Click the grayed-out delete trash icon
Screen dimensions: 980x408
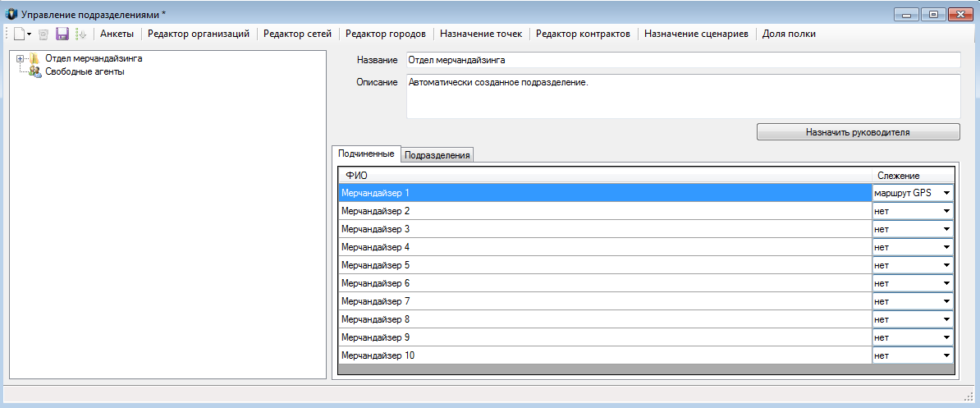click(44, 34)
